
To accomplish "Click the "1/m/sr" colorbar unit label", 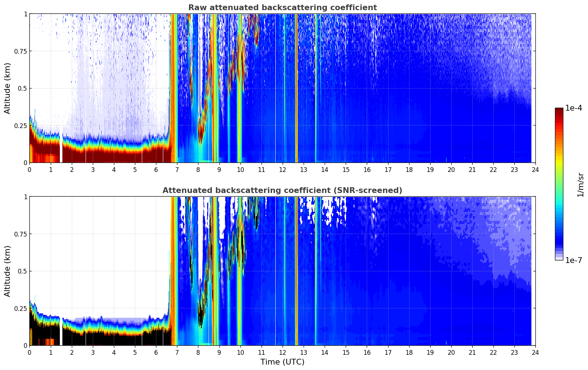I will [x=580, y=185].
